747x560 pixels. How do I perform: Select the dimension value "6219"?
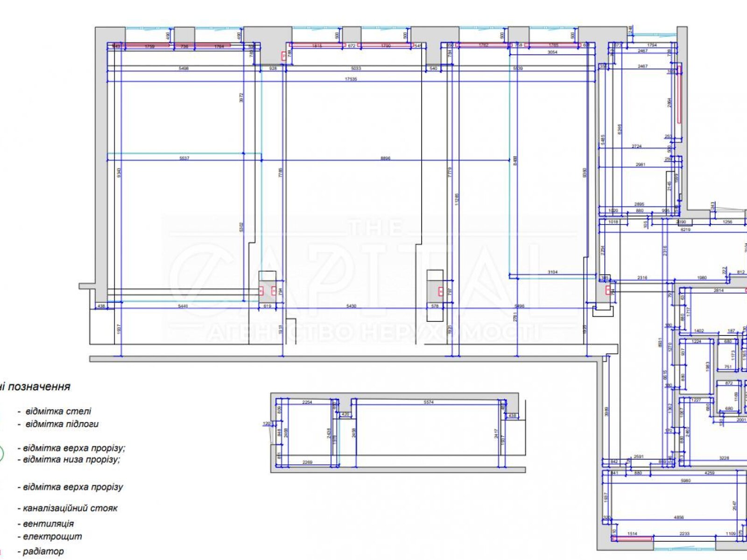coord(685,230)
